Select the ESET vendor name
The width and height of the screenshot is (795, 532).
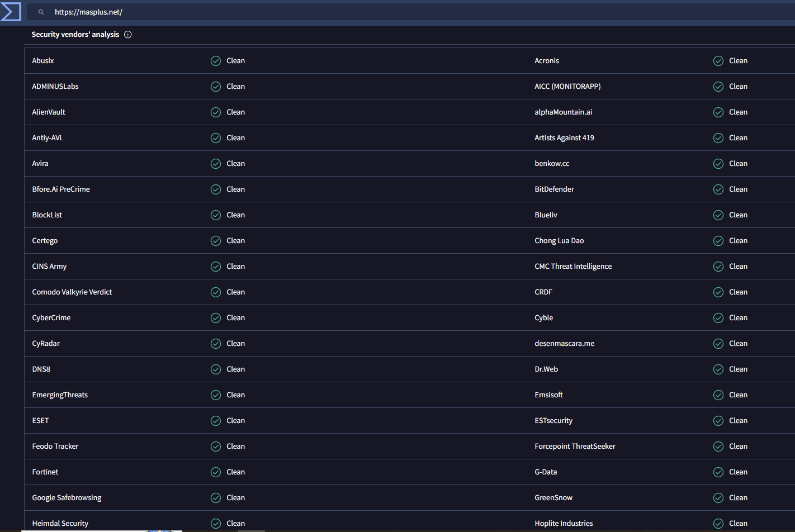point(40,421)
